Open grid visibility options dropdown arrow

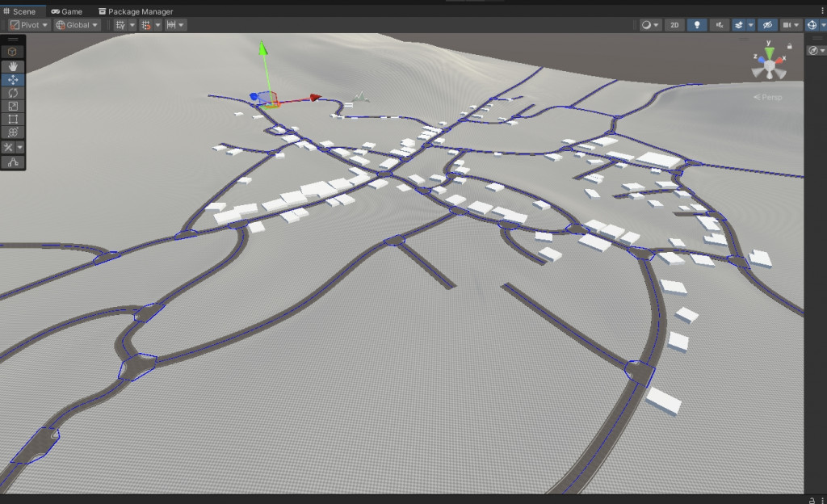[132, 25]
